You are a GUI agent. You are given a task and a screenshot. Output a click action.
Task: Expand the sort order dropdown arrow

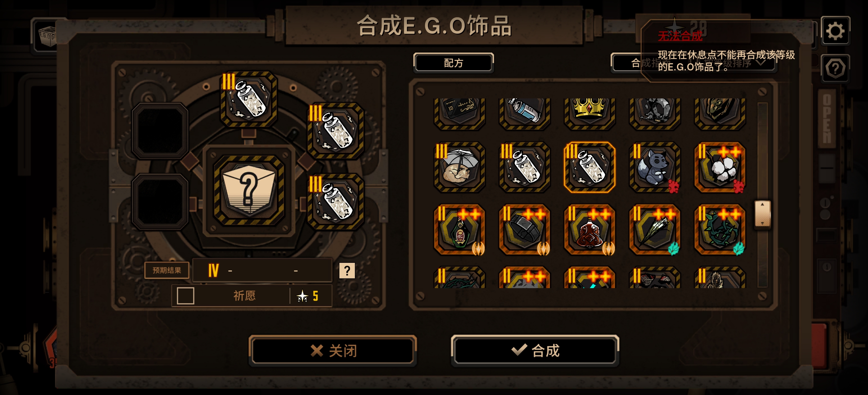tap(761, 63)
